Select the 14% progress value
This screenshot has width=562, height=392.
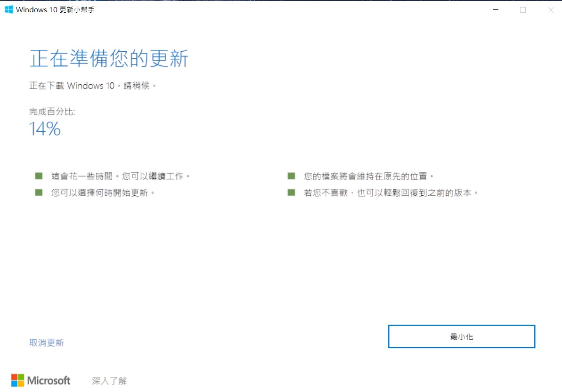click(45, 128)
